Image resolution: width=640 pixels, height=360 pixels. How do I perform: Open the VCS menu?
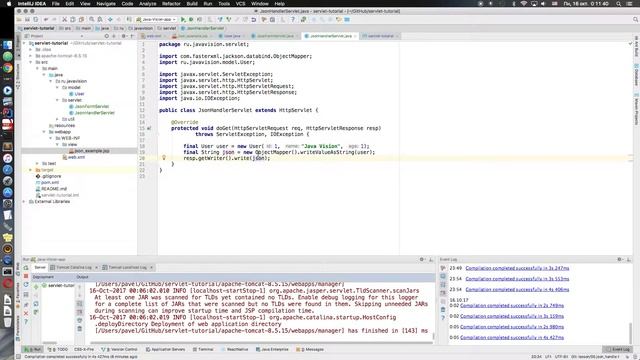tap(241, 4)
